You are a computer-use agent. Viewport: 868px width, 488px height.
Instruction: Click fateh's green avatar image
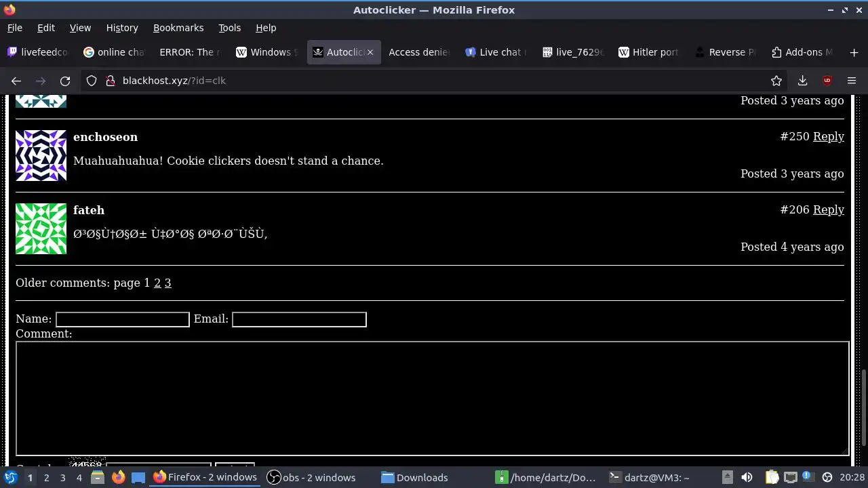[41, 228]
